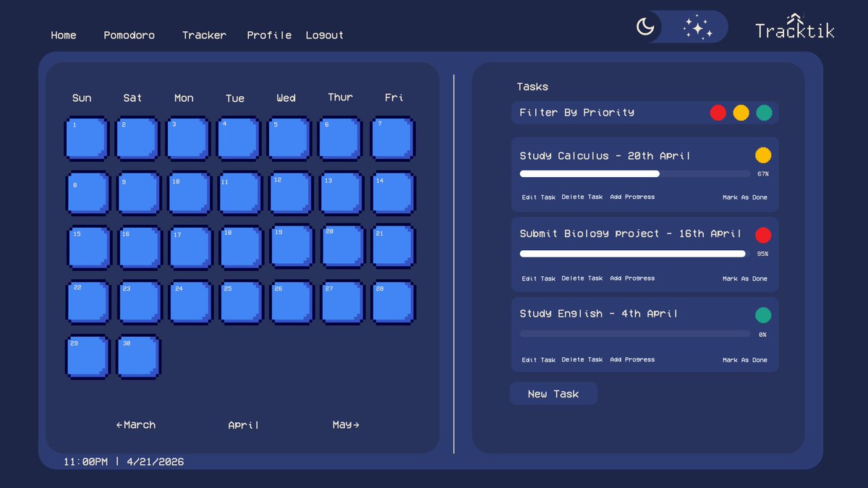Click Study Calculus yellow priority dot

tap(763, 155)
